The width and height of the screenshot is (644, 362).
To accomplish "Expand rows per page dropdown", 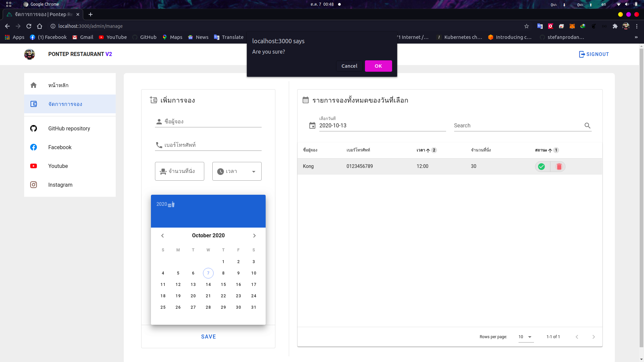I will tap(526, 337).
